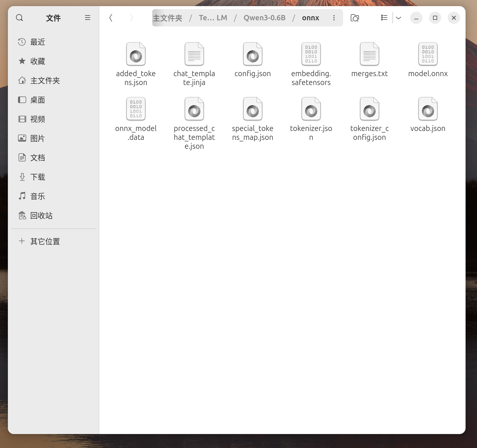477x448 pixels.
Task: Go forward with the right arrow
Action: click(x=131, y=18)
